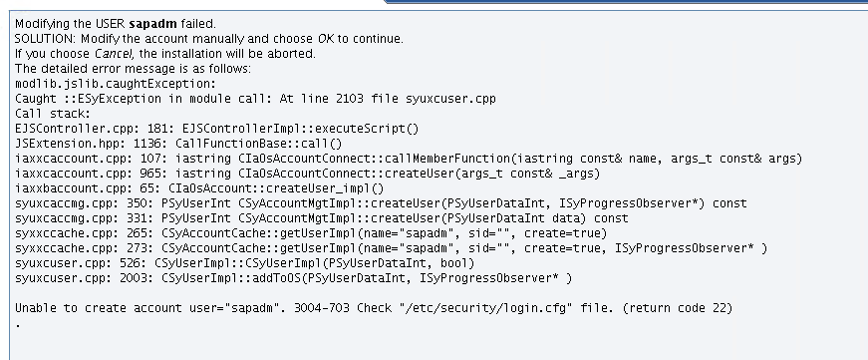This screenshot has width=868, height=360.
Task: Click the syxxccache.cpp: 265 getUserImpl entry
Action: 311,233
